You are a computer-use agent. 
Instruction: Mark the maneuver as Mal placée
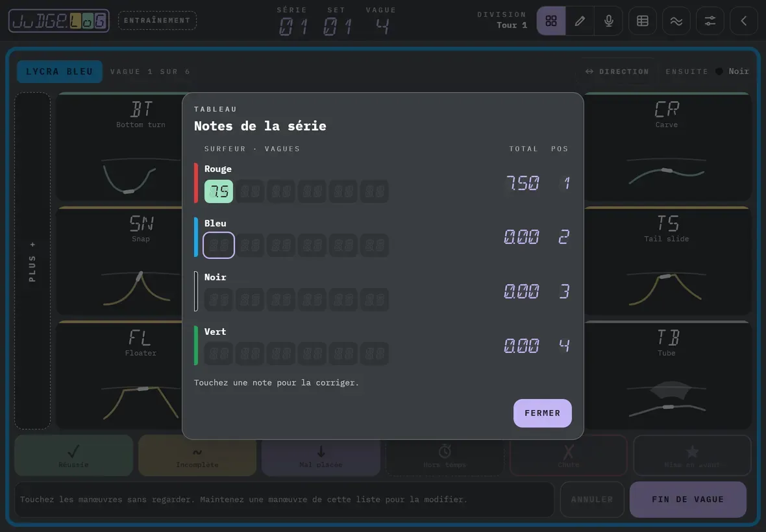tap(321, 455)
